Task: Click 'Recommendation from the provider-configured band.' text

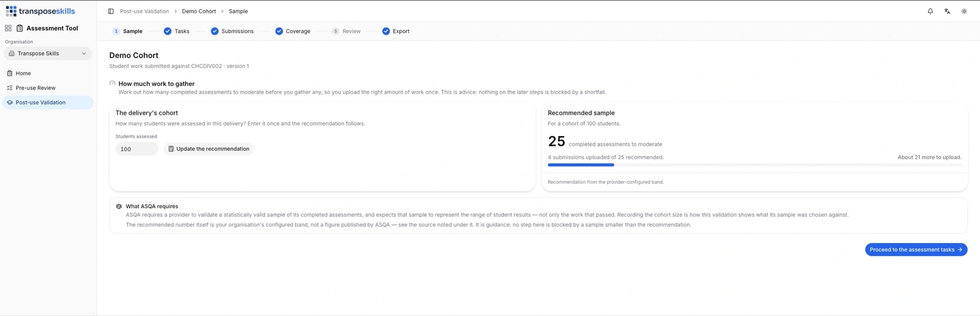Action: [x=606, y=182]
